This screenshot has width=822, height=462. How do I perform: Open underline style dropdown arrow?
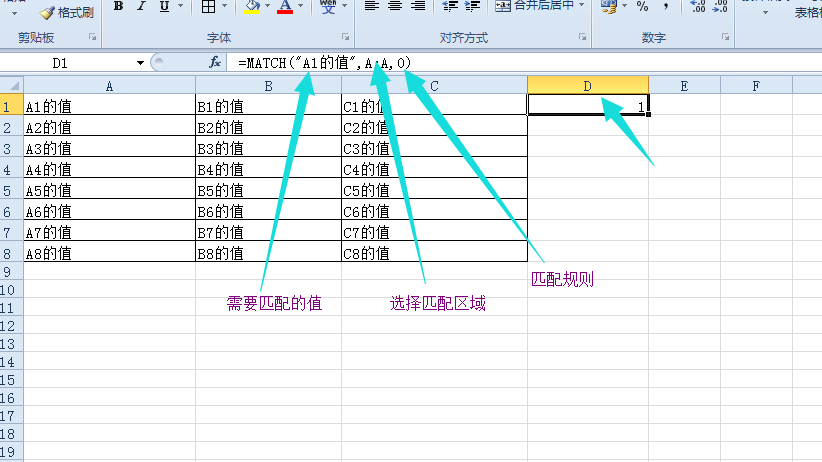tap(180, 6)
